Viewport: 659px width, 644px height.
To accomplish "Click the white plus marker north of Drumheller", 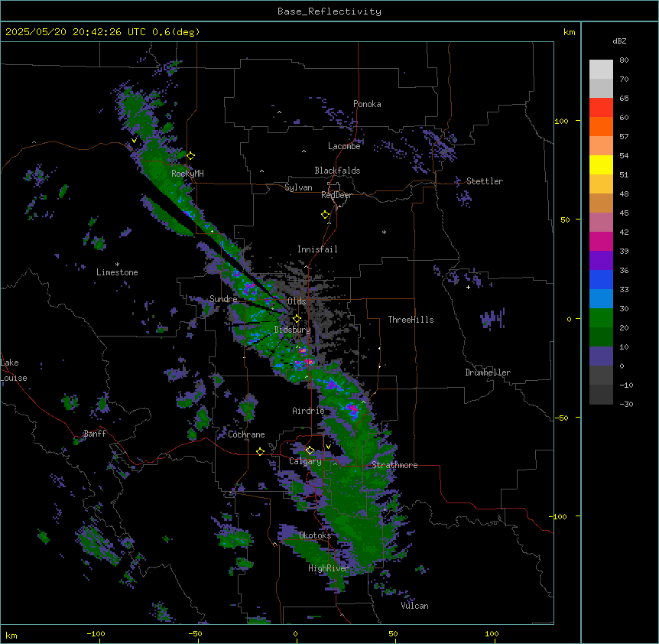I will pos(468,287).
